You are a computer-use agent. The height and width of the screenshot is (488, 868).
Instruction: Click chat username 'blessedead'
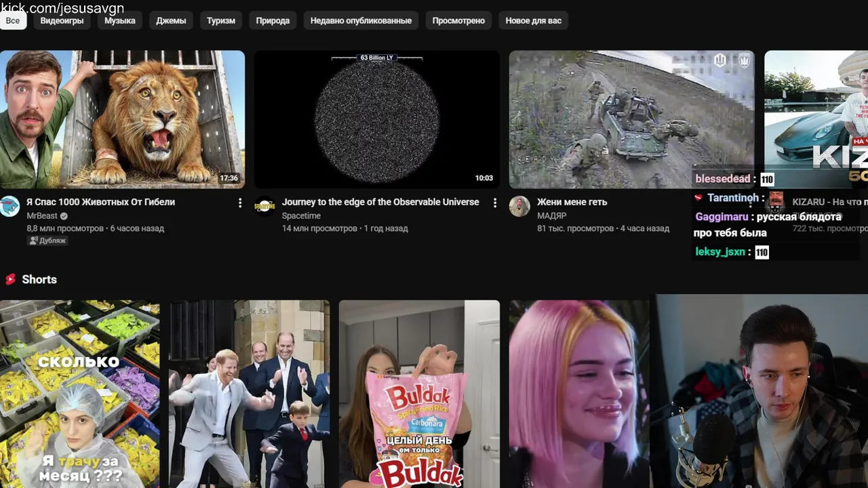723,179
